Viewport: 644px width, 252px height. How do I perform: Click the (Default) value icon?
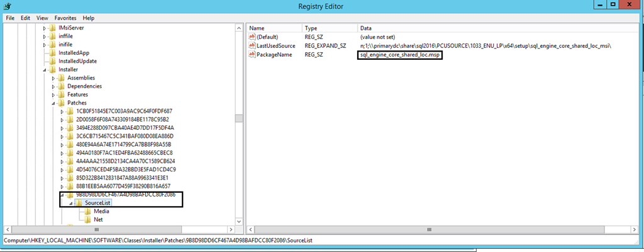click(x=252, y=37)
